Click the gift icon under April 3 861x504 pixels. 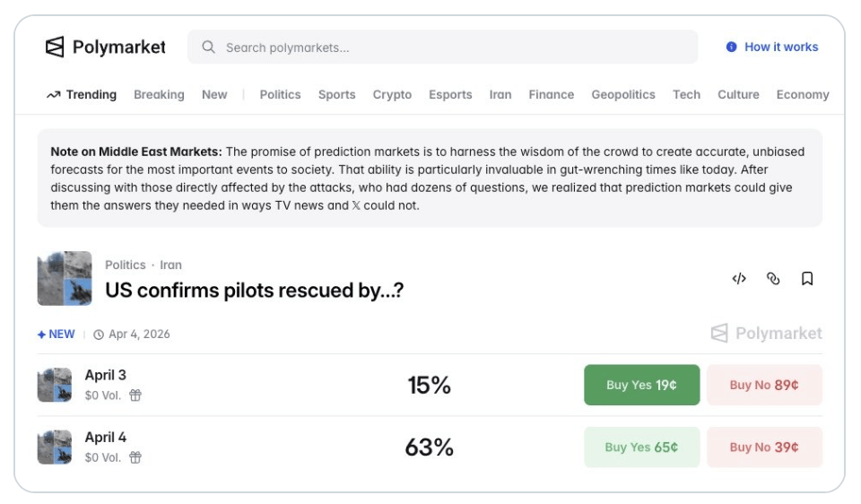(135, 395)
